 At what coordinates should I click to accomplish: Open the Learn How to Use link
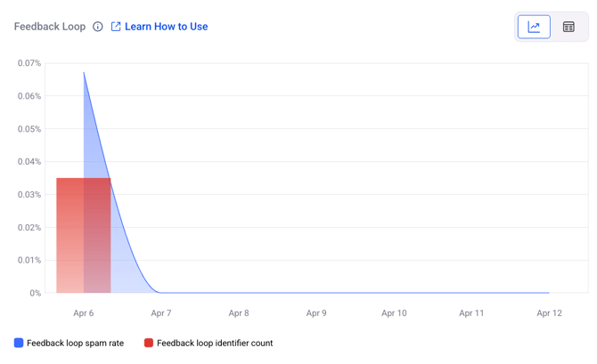click(x=166, y=27)
